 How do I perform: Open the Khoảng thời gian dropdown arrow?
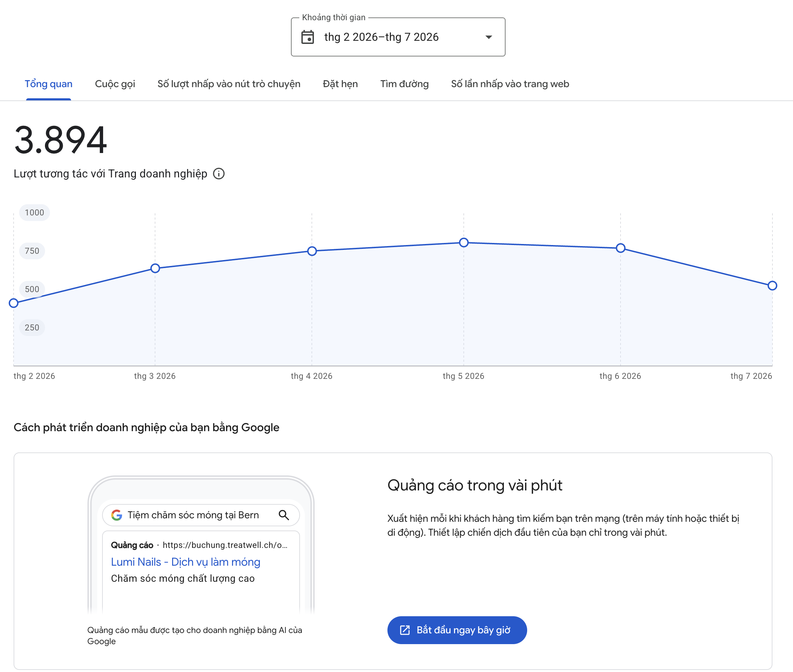(489, 37)
